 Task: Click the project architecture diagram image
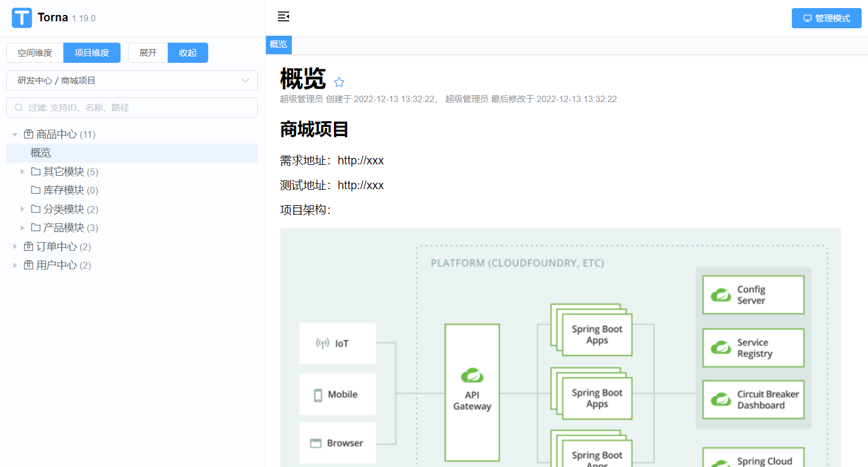click(561, 348)
